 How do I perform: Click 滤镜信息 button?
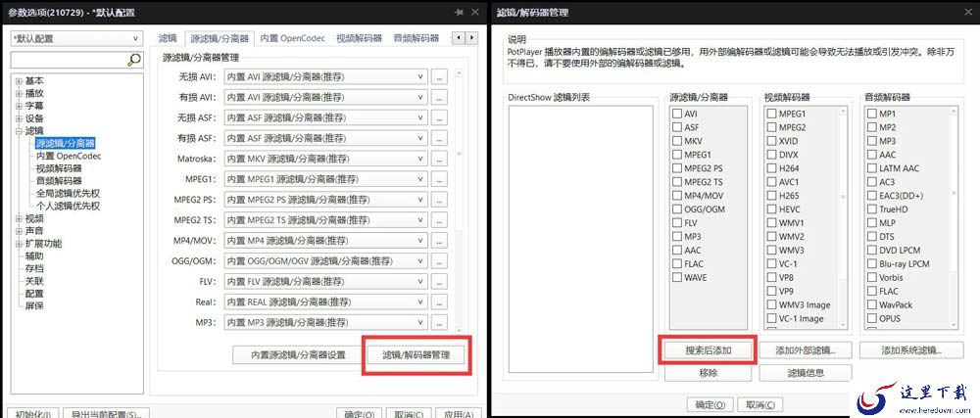[805, 373]
